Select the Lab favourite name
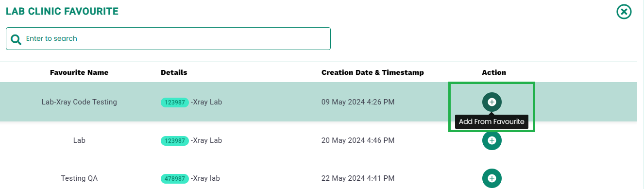The image size is (644, 189). click(79, 140)
